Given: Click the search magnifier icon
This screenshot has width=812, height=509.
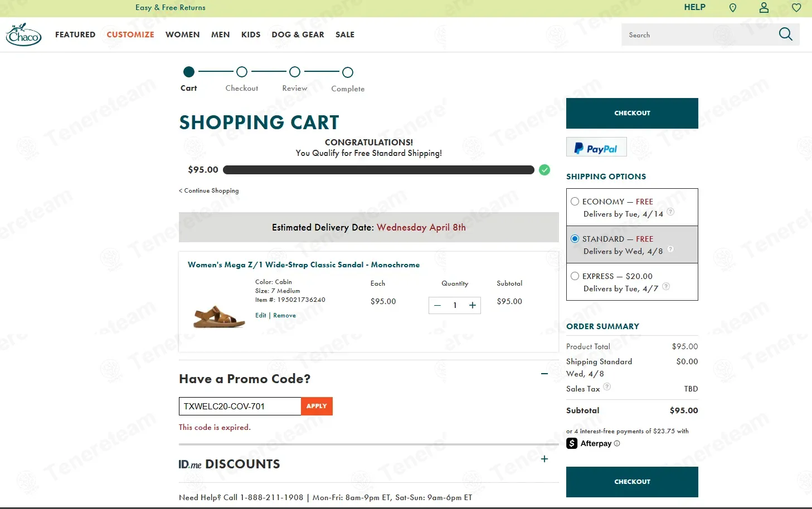Looking at the screenshot, I should [785, 35].
